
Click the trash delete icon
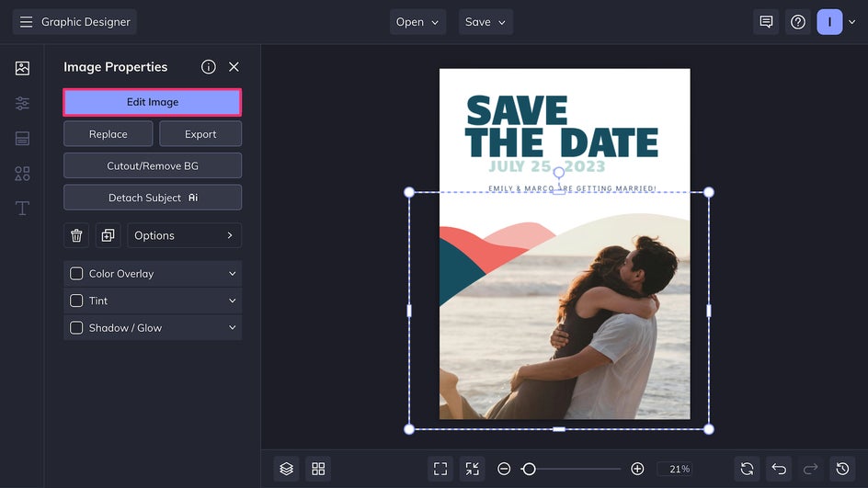(76, 236)
